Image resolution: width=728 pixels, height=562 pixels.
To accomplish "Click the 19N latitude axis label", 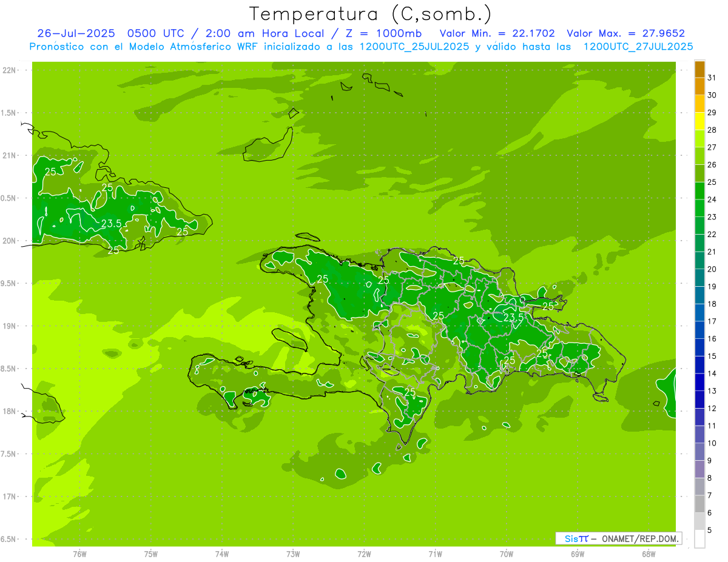I will [x=10, y=326].
